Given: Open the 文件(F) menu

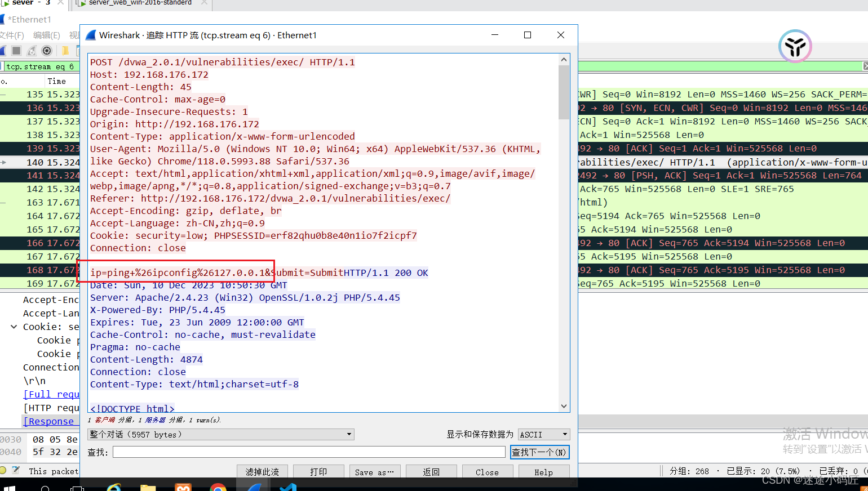Looking at the screenshot, I should [11, 35].
